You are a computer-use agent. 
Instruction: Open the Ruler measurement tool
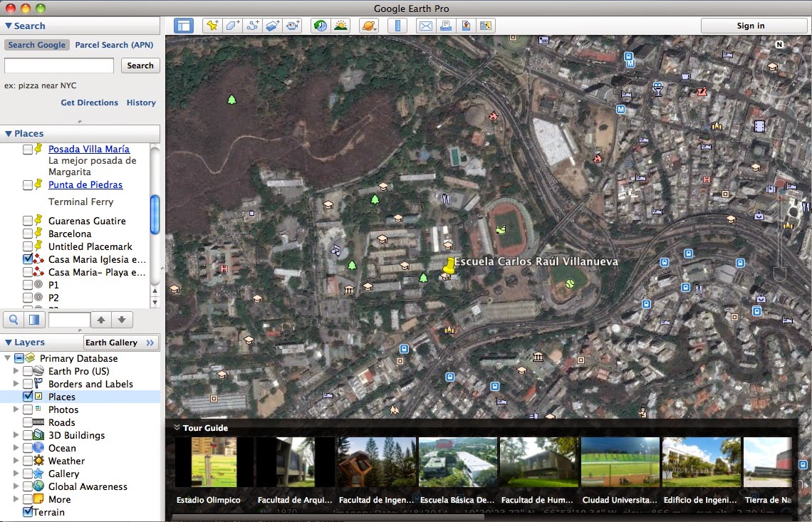click(397, 25)
